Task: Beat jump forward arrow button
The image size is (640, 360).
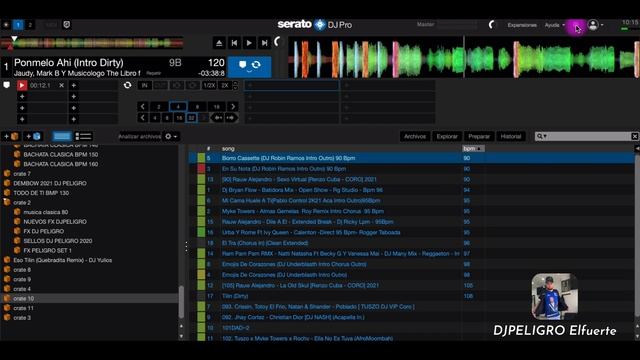Action: (231, 118)
